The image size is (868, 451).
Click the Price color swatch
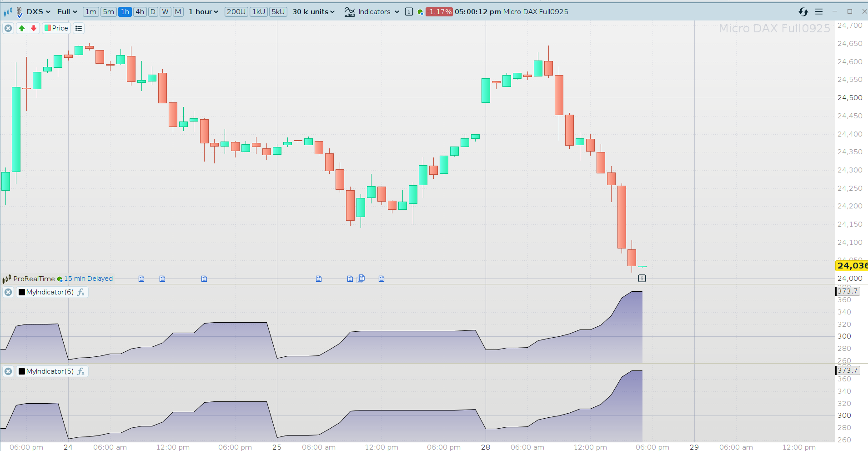(47, 28)
